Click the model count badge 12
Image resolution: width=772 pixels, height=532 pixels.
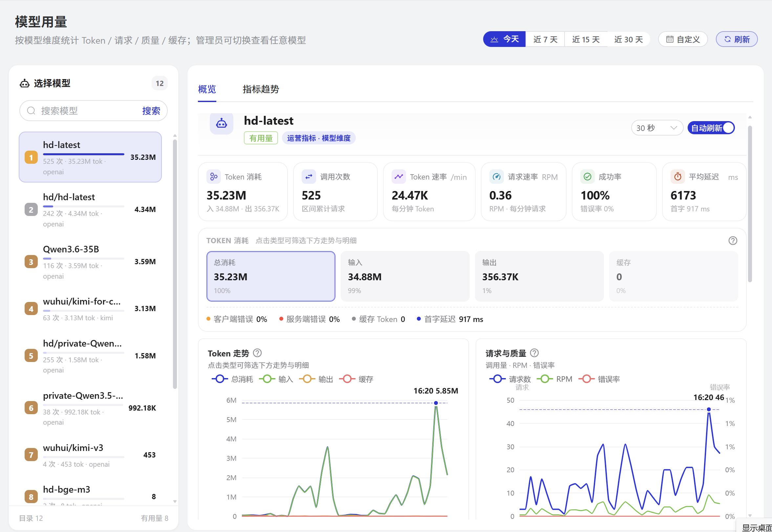point(160,83)
